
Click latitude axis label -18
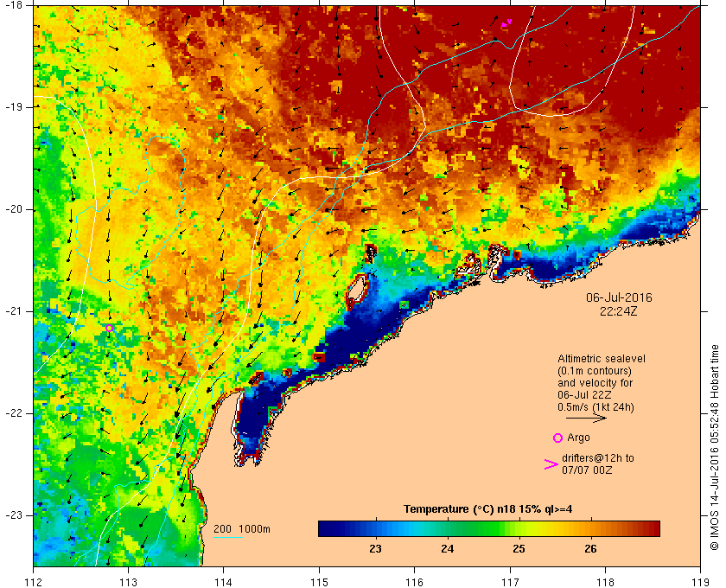click(13, 5)
